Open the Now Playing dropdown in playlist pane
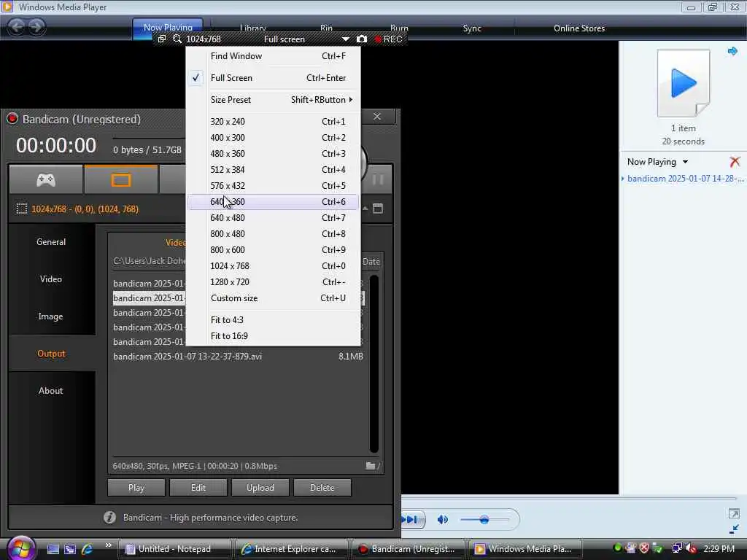This screenshot has width=747, height=560. pyautogui.click(x=685, y=162)
